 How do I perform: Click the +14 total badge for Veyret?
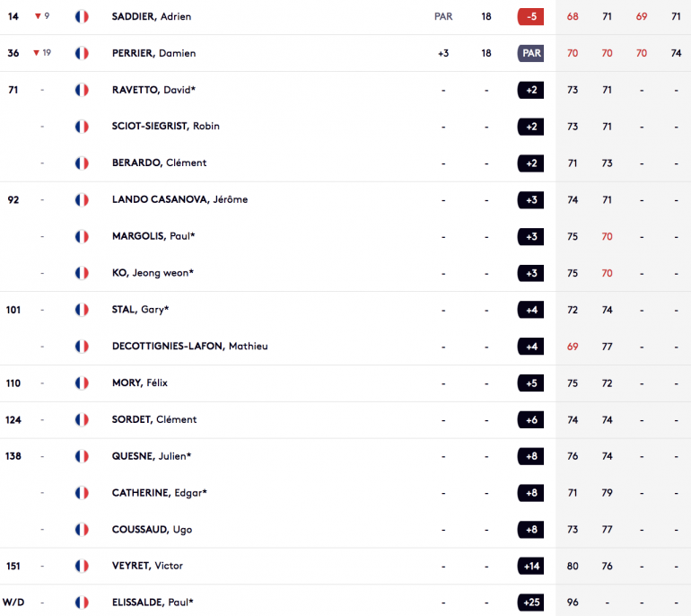530,567
